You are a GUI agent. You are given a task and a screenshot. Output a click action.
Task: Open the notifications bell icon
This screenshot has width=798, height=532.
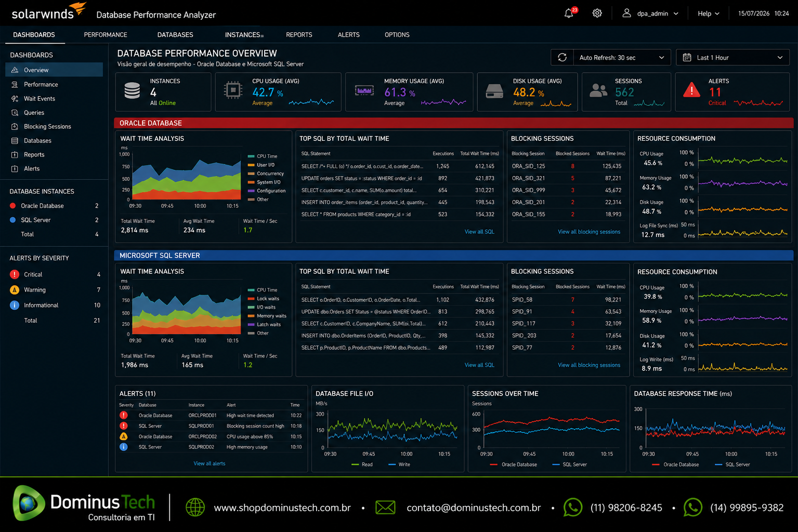pos(569,14)
